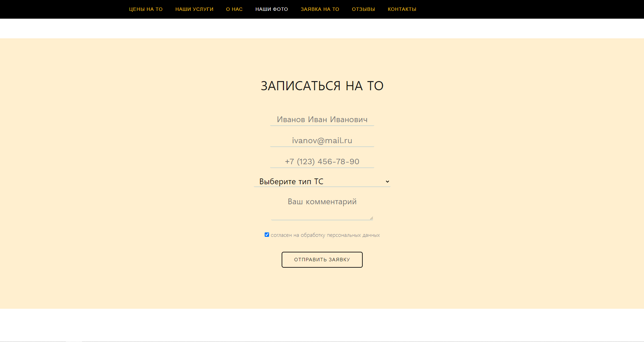Open the ЦЕНЫ НА ТО menu item
The height and width of the screenshot is (342, 644).
tap(146, 9)
